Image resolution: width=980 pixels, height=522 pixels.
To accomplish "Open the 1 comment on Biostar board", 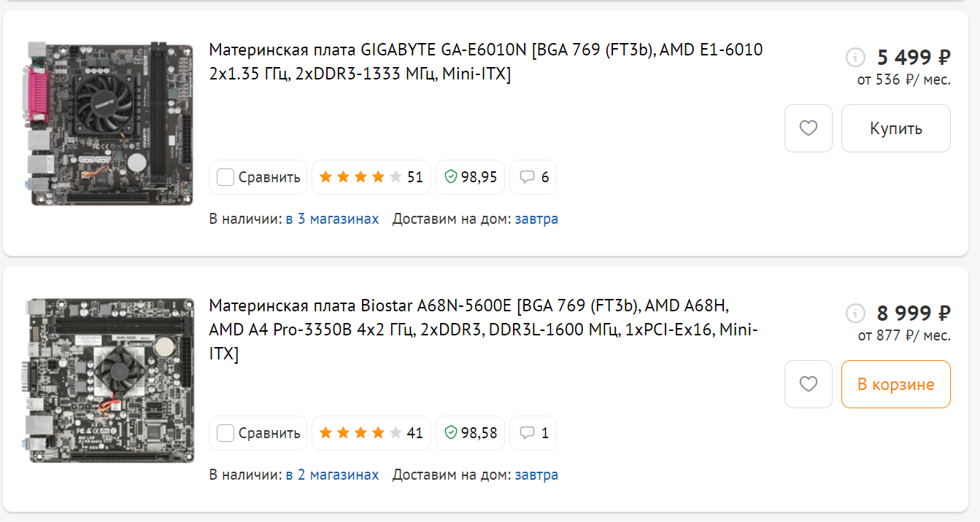I will click(533, 433).
